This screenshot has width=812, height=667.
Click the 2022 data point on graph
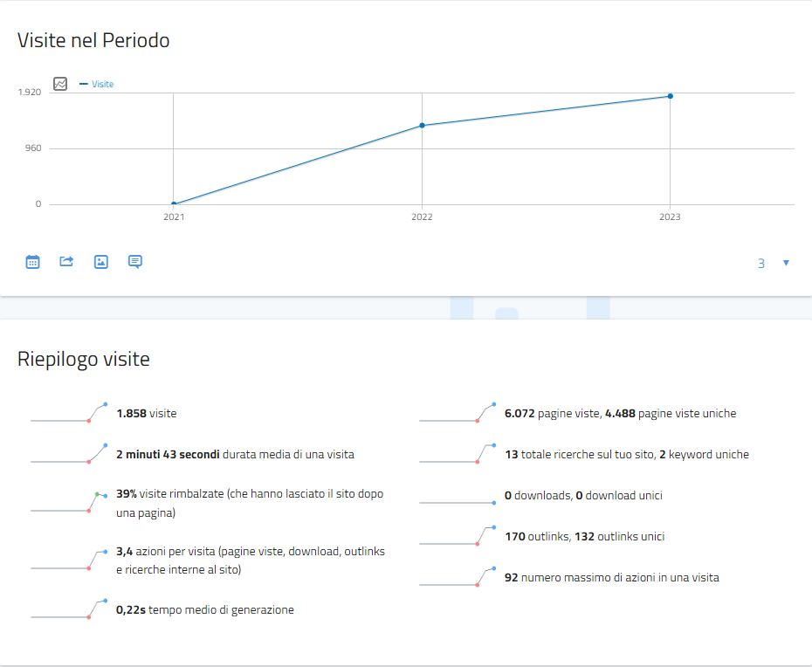(422, 126)
